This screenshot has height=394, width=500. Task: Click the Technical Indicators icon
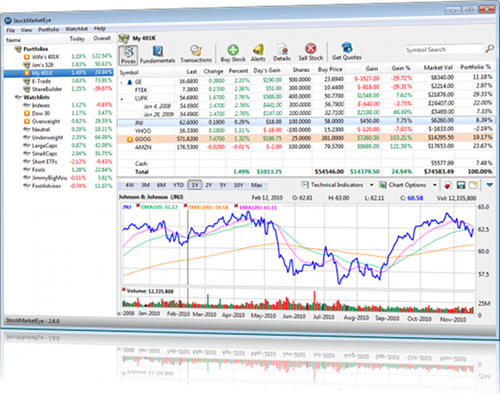(x=305, y=185)
